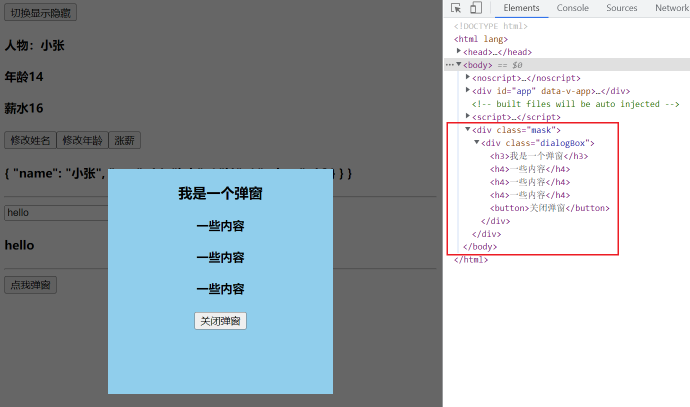The height and width of the screenshot is (407, 690).
Task: Click the hello heading below the input
Action: point(19,245)
